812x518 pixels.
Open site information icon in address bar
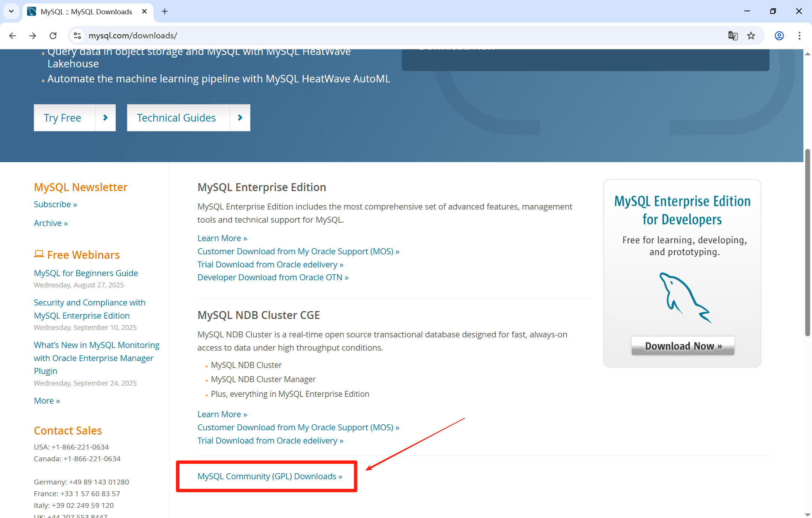coord(77,36)
